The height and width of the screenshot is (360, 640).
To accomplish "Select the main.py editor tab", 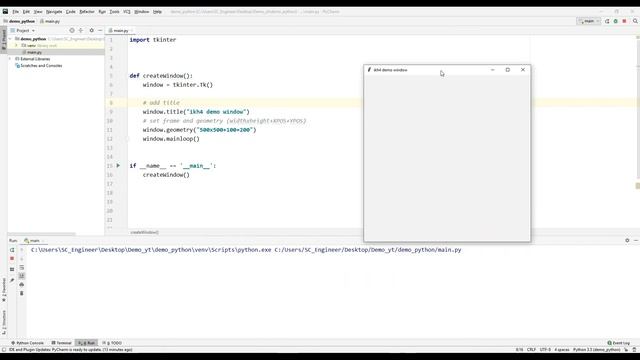I will click(x=119, y=31).
